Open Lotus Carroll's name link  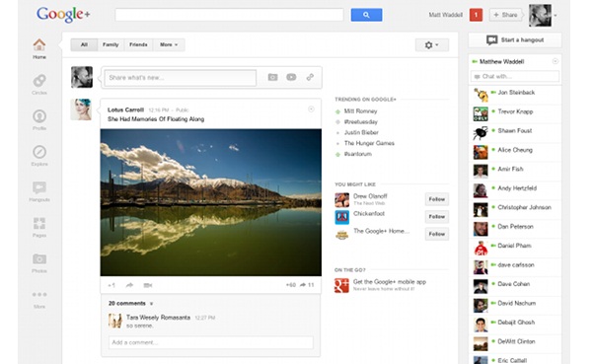pyautogui.click(x=125, y=109)
